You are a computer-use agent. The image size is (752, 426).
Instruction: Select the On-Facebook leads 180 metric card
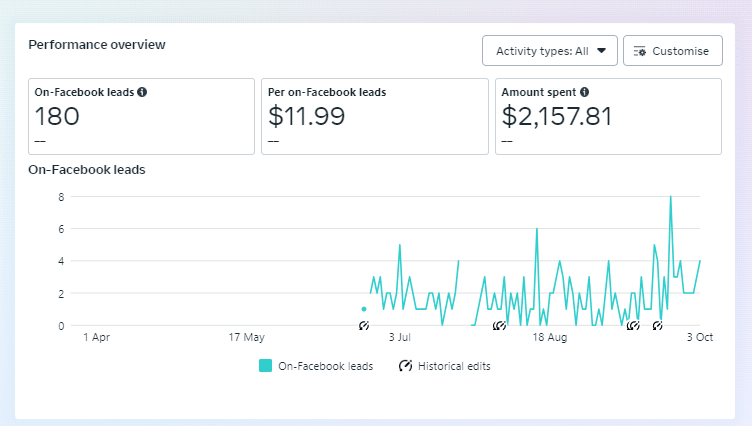(141, 117)
